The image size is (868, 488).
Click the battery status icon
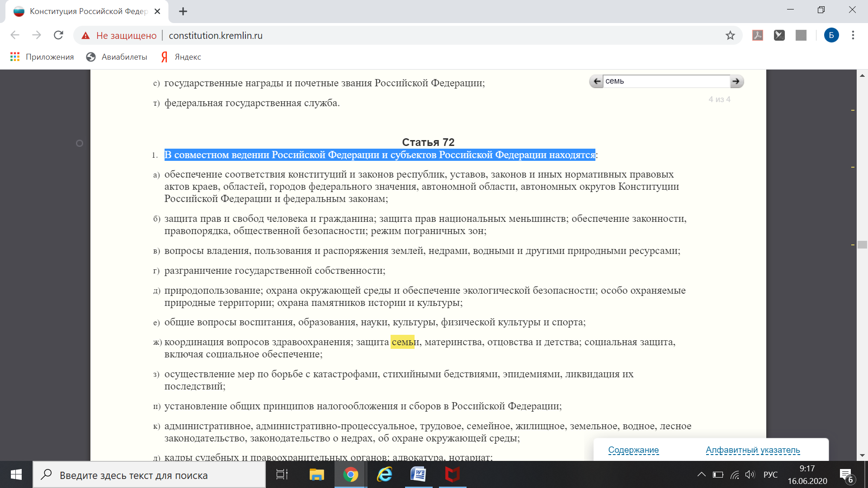tap(718, 474)
